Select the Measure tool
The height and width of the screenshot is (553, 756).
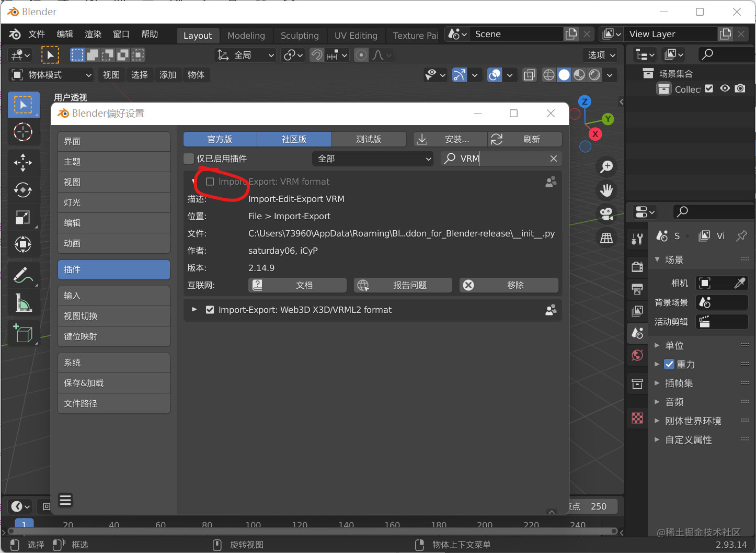24,303
